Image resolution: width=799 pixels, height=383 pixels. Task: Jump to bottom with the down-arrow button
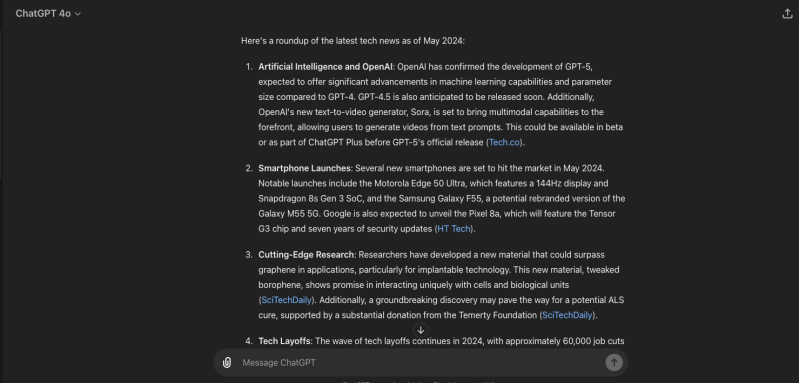tap(420, 330)
